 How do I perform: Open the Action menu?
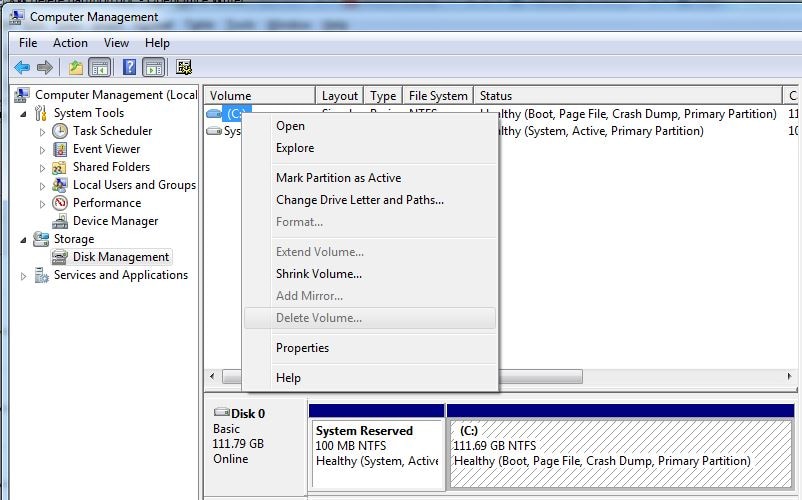click(x=70, y=43)
